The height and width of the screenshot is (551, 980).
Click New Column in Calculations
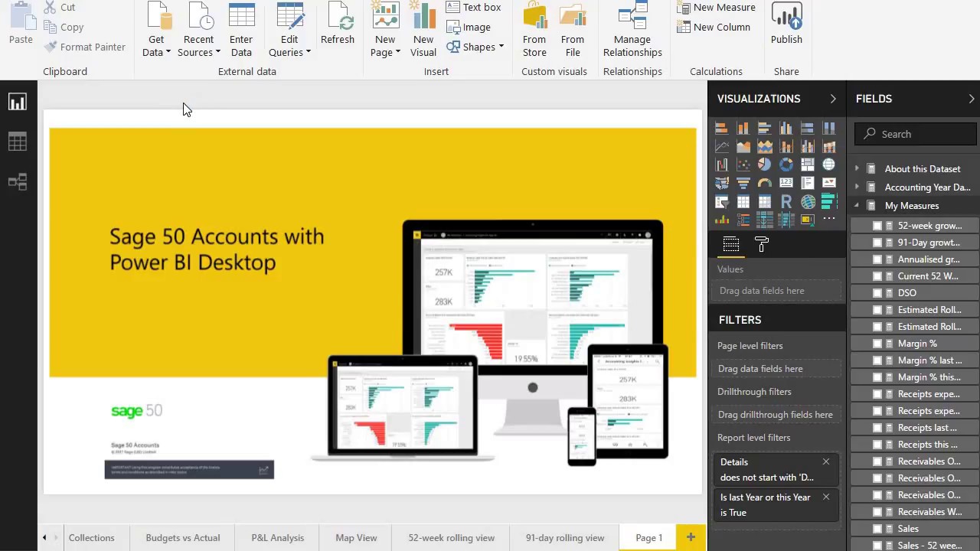click(714, 28)
